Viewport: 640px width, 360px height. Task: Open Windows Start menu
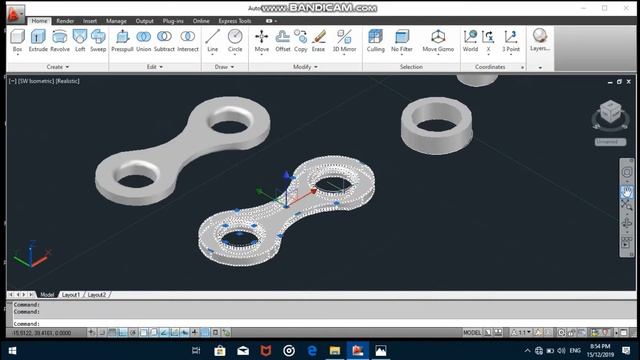tap(12, 351)
